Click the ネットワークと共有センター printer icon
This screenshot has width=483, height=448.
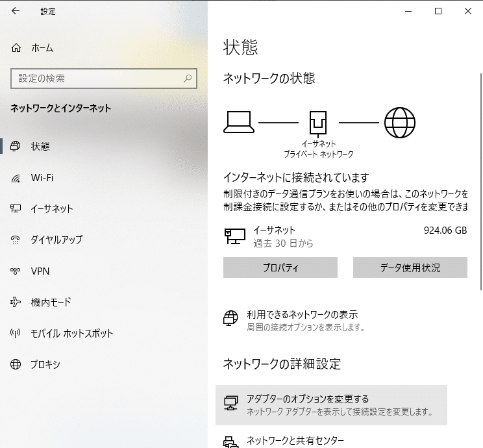click(x=231, y=442)
